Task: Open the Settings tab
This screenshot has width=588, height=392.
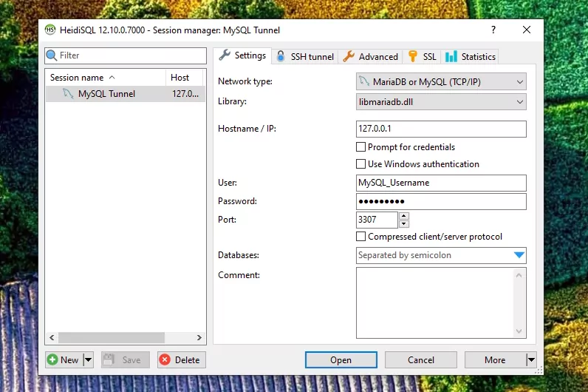Action: [242, 55]
